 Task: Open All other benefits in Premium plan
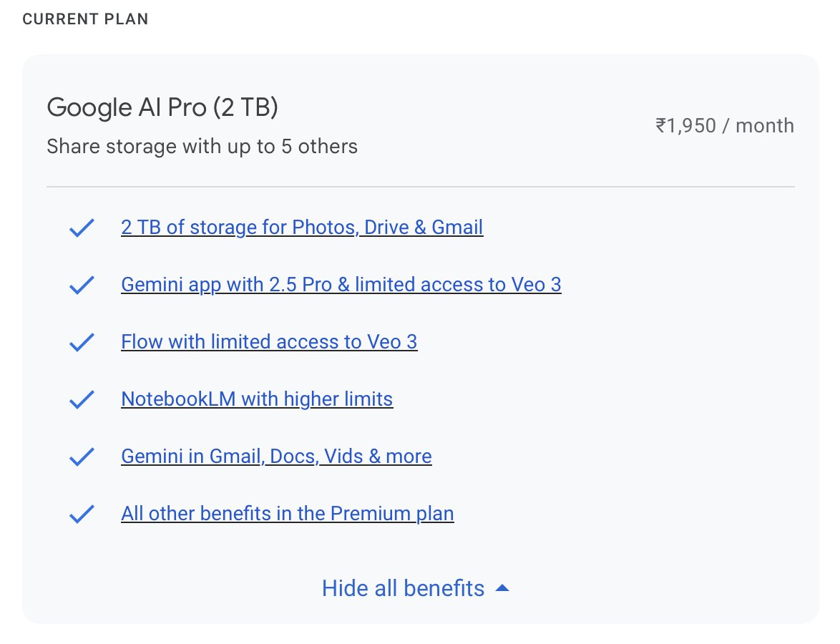pos(288,514)
